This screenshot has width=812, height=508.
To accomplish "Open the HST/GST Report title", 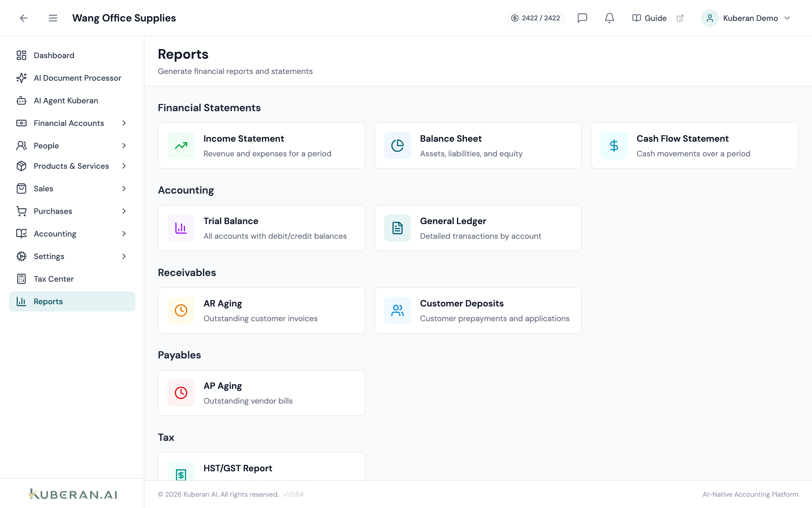I will coord(238,468).
